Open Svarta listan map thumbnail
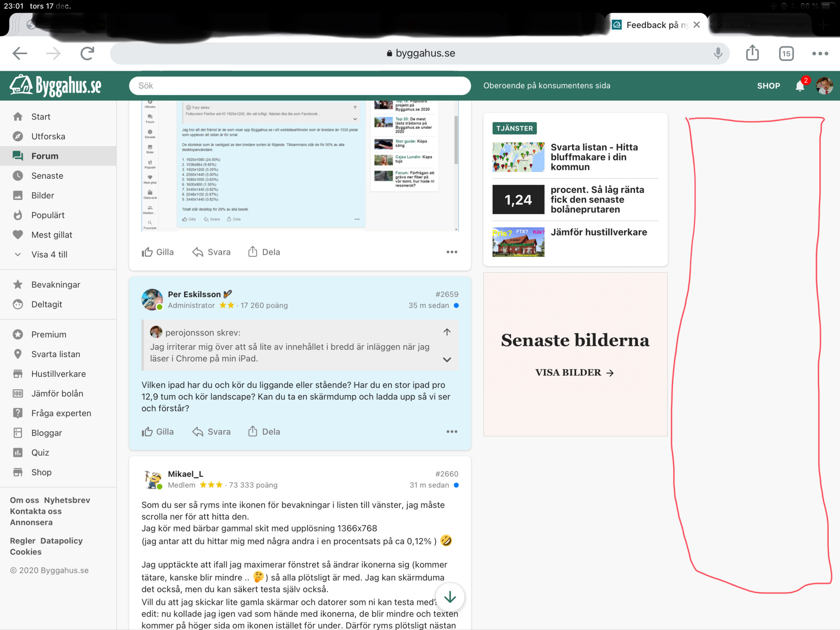840x630 pixels. [518, 157]
